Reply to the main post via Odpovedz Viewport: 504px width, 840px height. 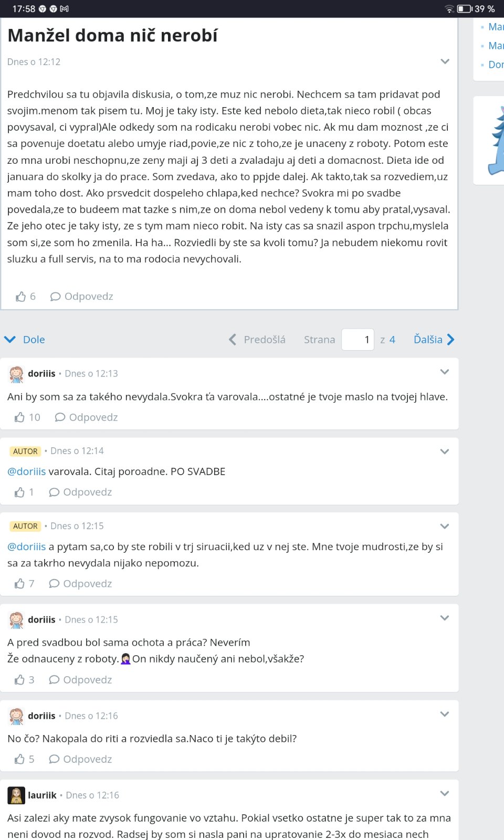(82, 297)
